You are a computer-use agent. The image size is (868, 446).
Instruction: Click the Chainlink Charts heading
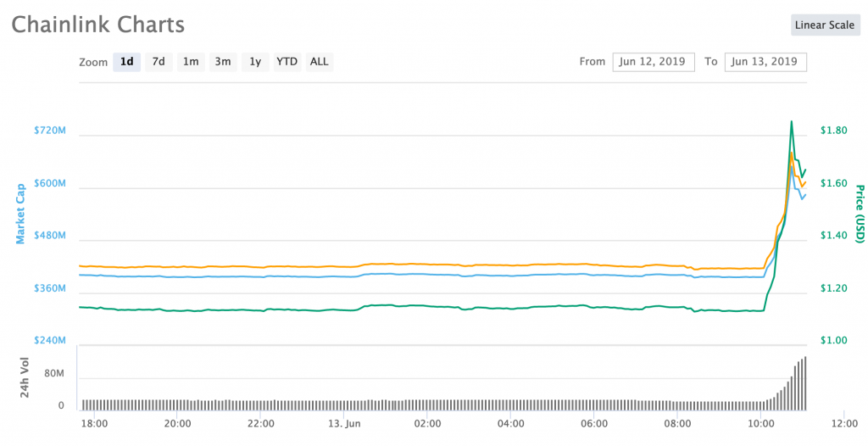point(97,25)
